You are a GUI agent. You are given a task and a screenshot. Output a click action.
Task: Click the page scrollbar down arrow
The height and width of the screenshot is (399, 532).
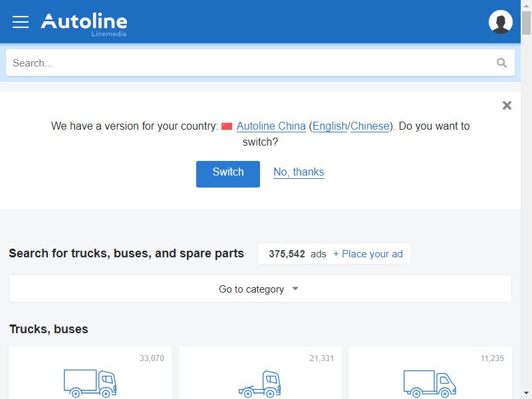tap(526, 394)
